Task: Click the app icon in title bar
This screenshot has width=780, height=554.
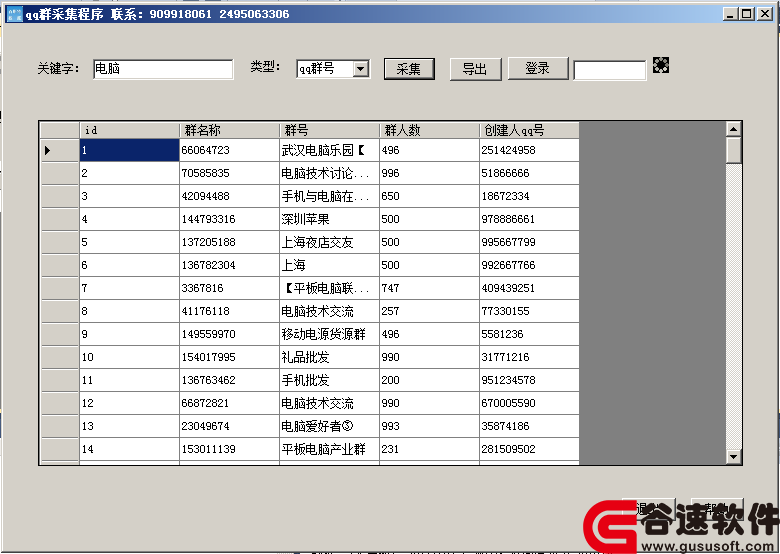Action: [x=14, y=14]
